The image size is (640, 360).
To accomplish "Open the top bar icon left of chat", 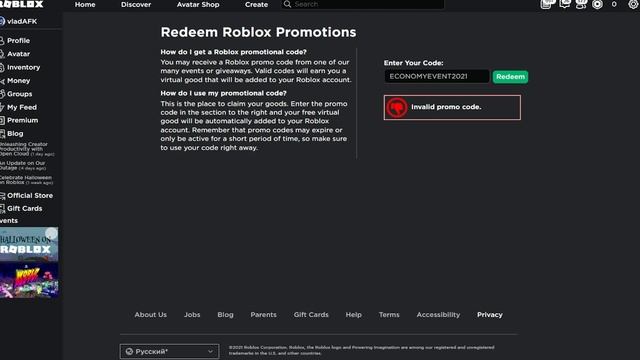I will (x=547, y=4).
